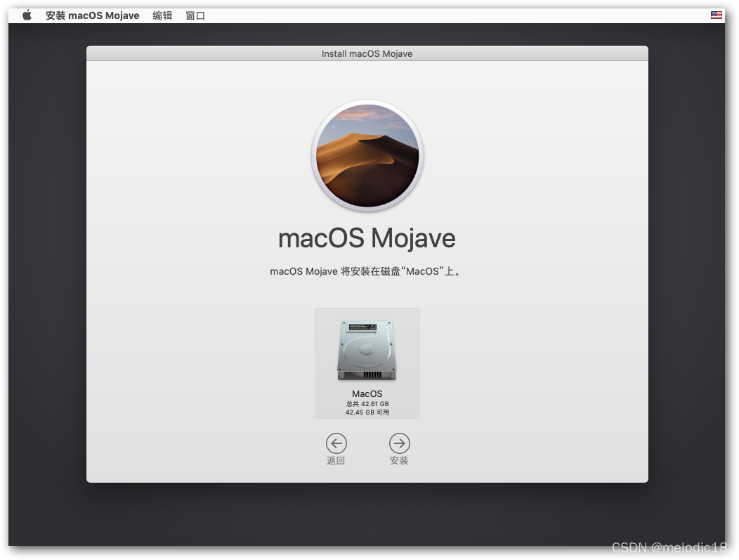Click the macOS Mojave heading

coord(367,238)
